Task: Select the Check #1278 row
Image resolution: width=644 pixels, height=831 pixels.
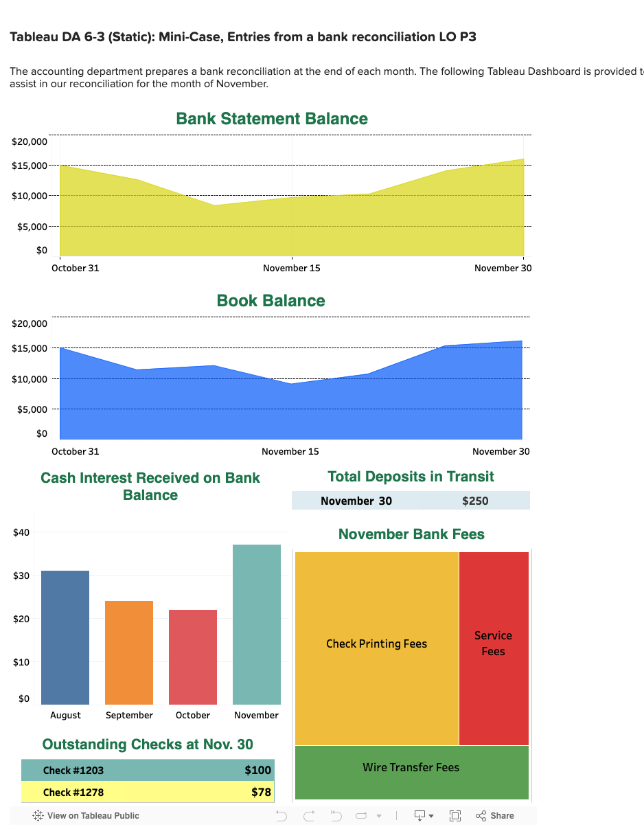Action: (x=148, y=792)
